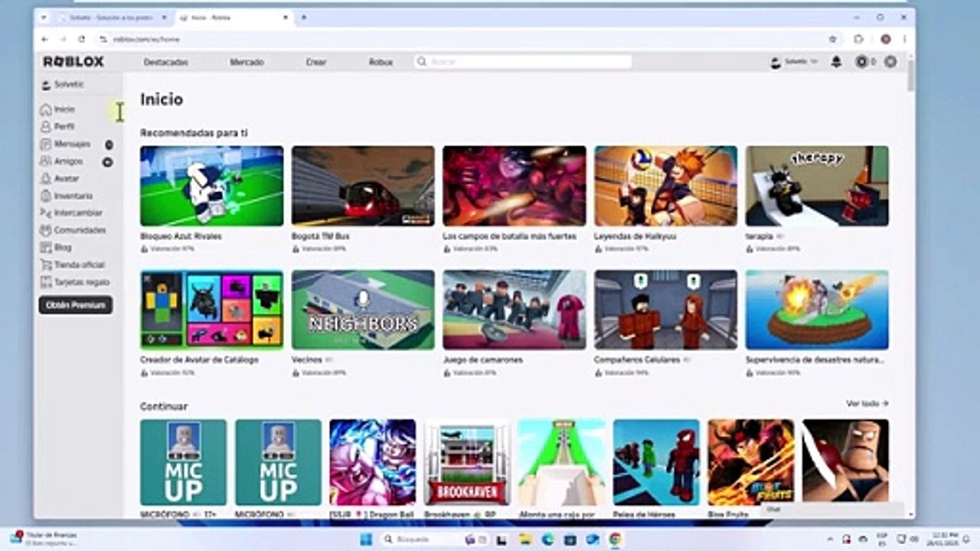Open the Brookhaven game thumbnail
Screen dimensions: 980x551
coord(467,461)
